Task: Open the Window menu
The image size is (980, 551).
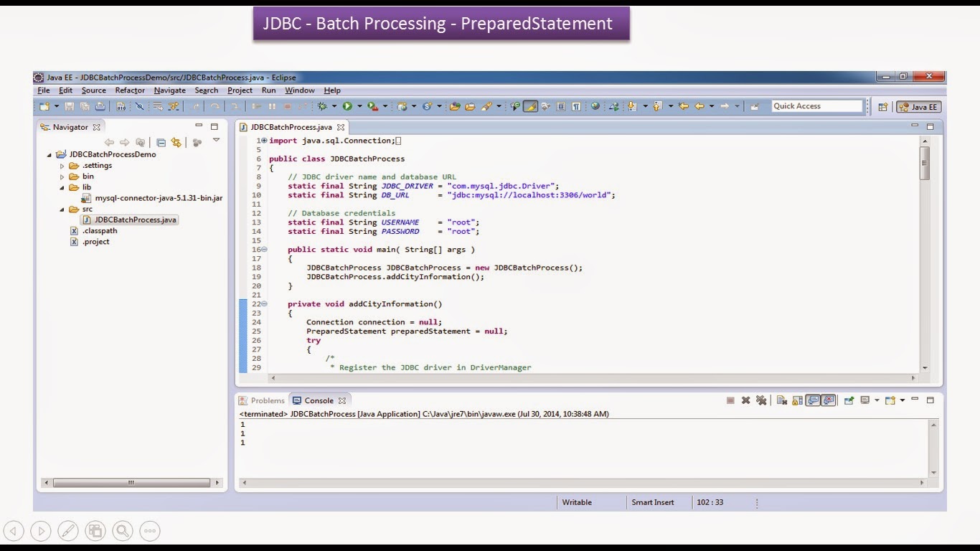Action: pos(300,90)
